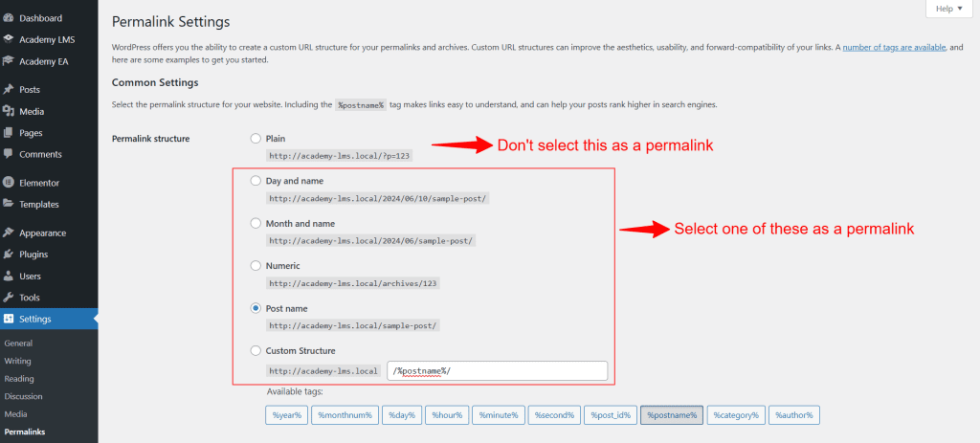
Task: Open Media settings submenu item
Action: point(15,413)
